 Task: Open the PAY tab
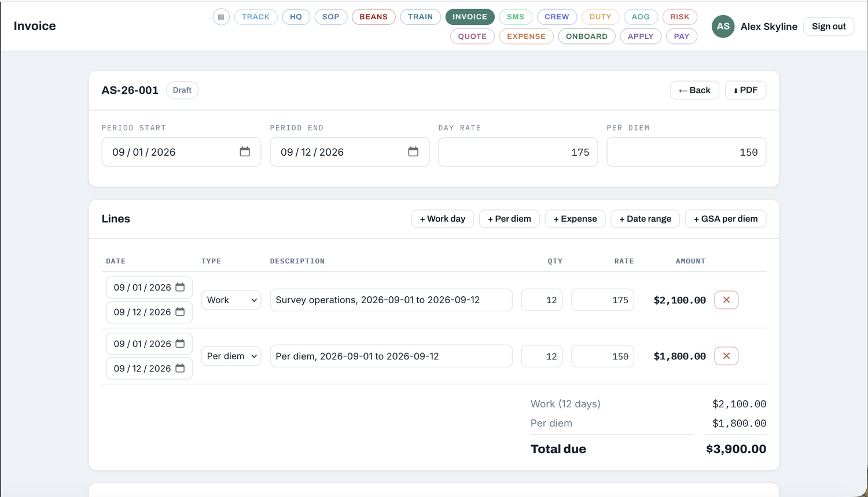point(682,36)
